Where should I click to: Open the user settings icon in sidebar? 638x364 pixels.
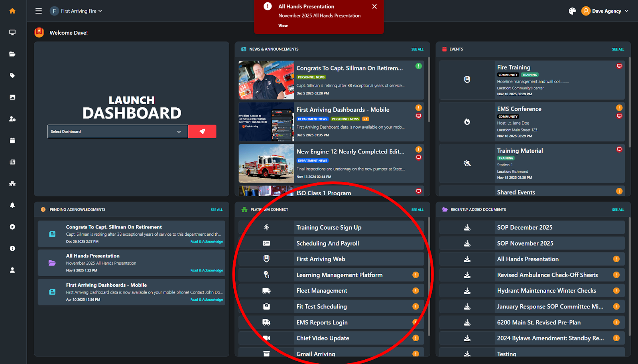[12, 119]
